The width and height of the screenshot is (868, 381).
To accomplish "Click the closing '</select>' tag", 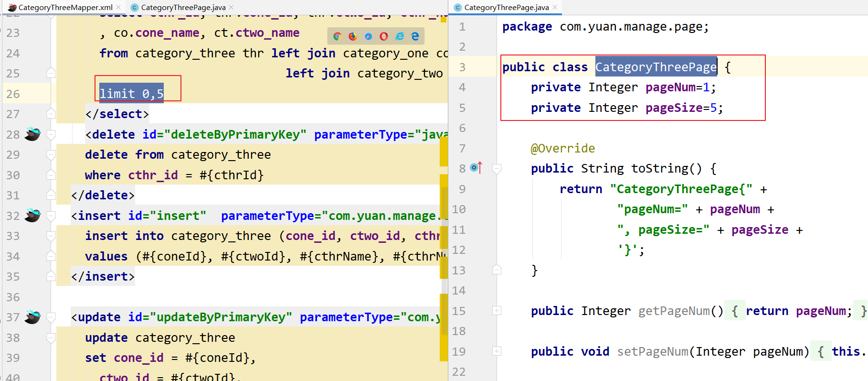I will click(117, 114).
